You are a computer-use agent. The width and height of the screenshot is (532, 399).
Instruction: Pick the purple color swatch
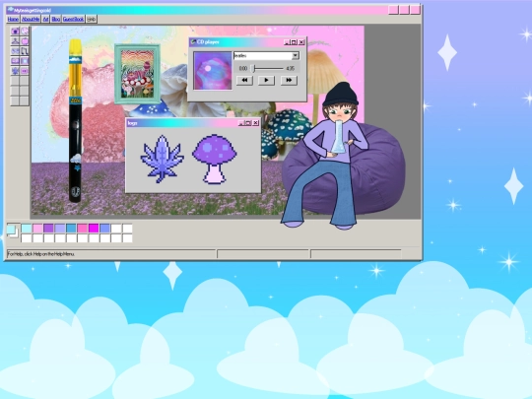click(x=49, y=229)
